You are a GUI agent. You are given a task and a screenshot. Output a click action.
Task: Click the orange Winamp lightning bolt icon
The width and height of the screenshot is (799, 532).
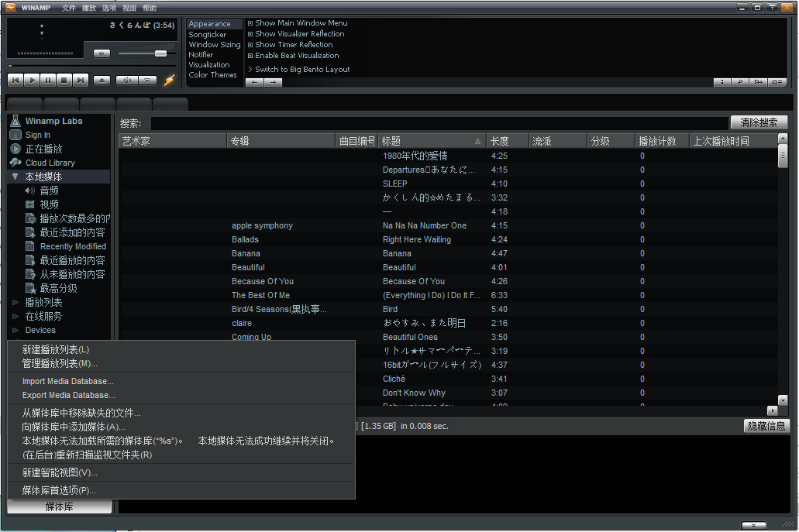click(x=170, y=80)
